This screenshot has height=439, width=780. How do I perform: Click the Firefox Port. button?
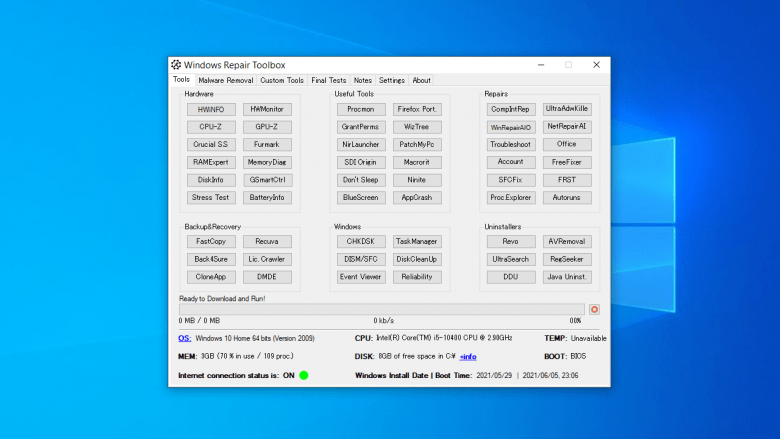pos(417,109)
